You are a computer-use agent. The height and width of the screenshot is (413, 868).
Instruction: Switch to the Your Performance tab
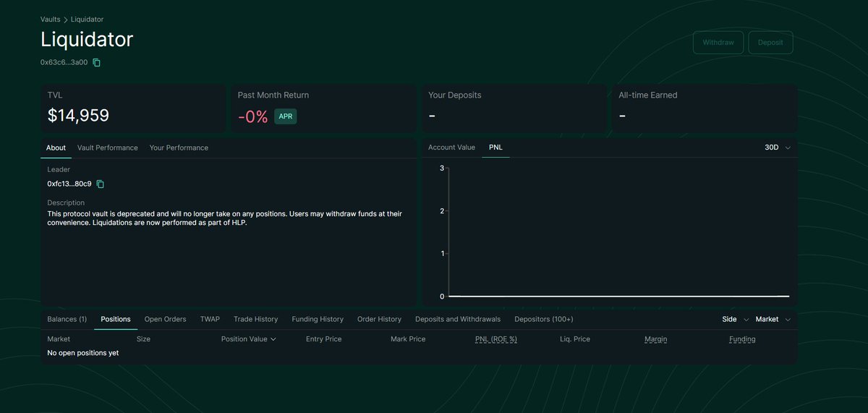[179, 148]
